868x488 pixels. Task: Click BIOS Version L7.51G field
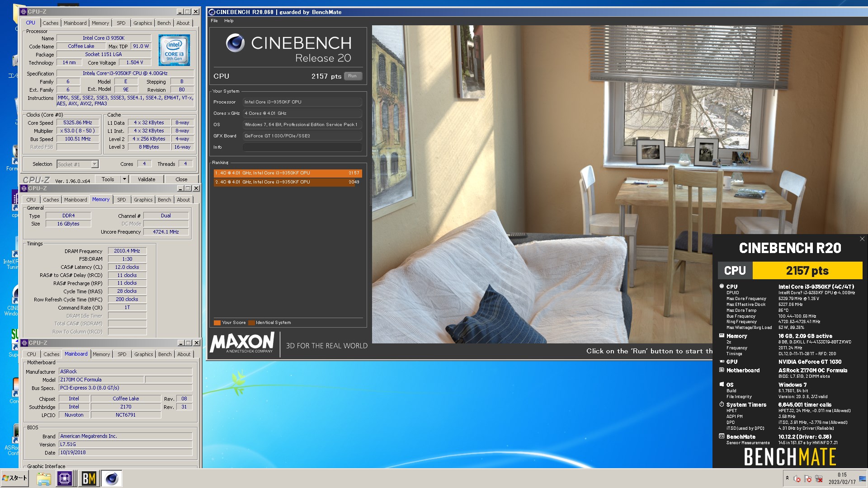click(x=125, y=445)
